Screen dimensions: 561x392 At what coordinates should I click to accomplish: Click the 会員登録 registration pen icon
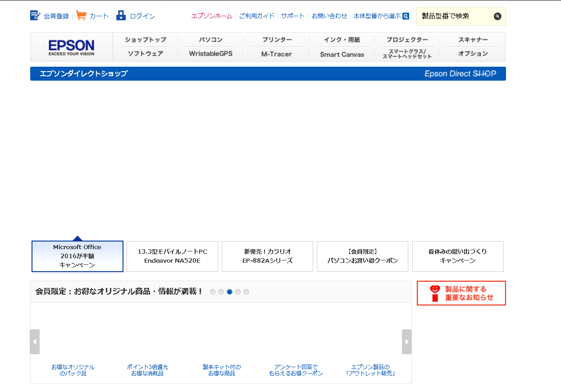pos(35,15)
